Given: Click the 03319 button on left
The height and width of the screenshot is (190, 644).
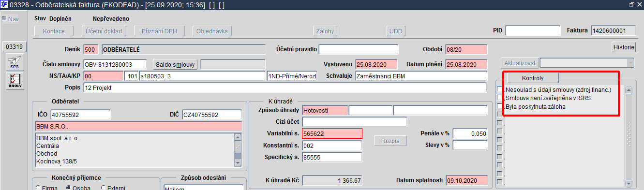Looking at the screenshot, I should tap(15, 47).
